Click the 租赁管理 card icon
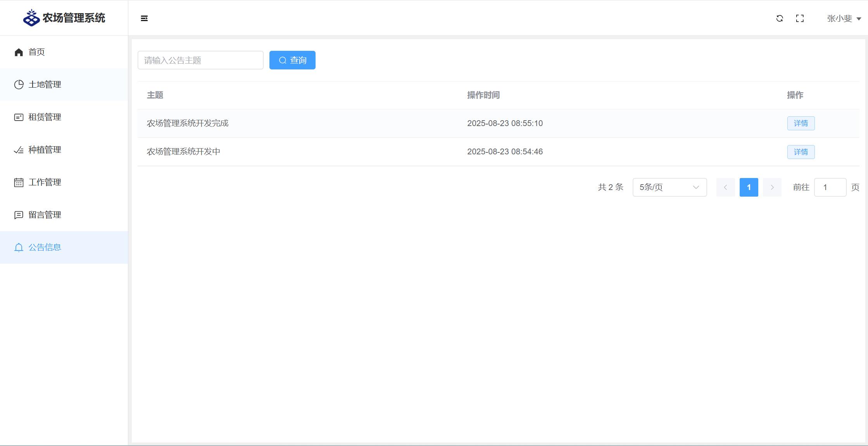 pyautogui.click(x=19, y=117)
